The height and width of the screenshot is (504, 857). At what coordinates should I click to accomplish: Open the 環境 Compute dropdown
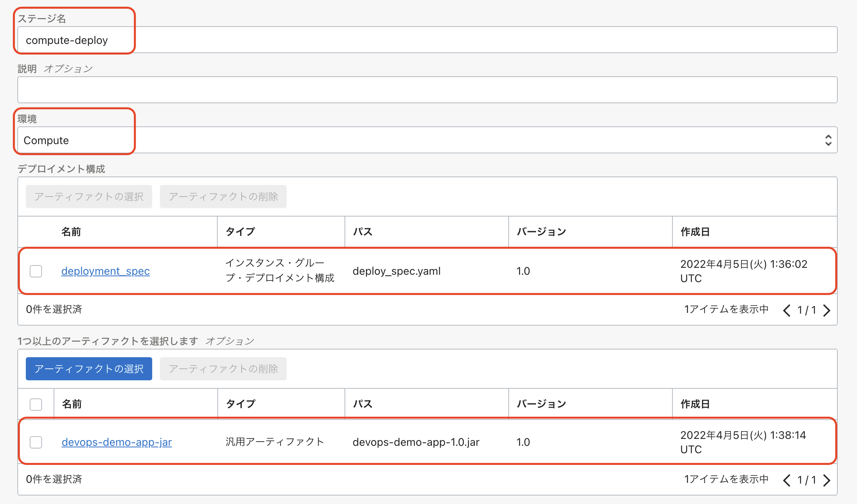(424, 140)
